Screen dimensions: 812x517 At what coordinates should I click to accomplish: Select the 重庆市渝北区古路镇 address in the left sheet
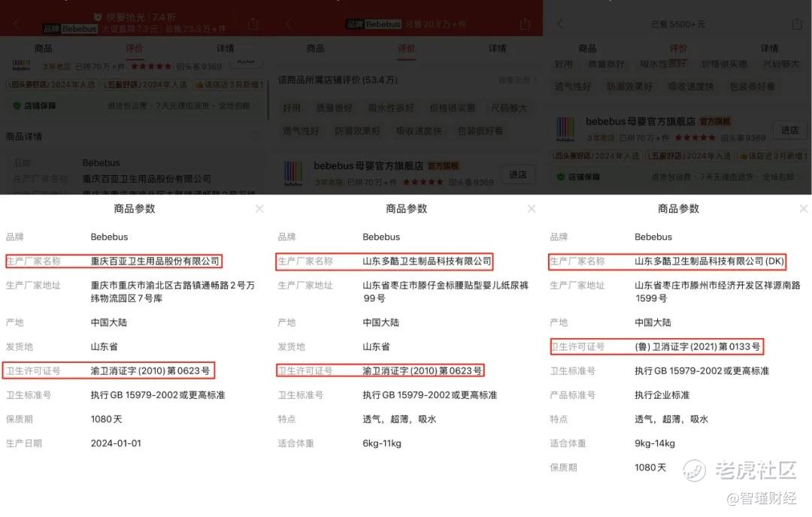pyautogui.click(x=172, y=292)
